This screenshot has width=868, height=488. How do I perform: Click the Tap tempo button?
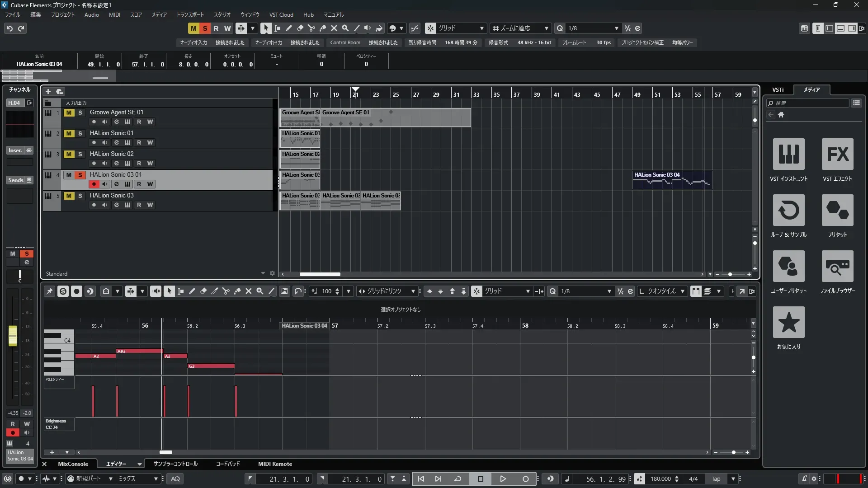pyautogui.click(x=716, y=479)
